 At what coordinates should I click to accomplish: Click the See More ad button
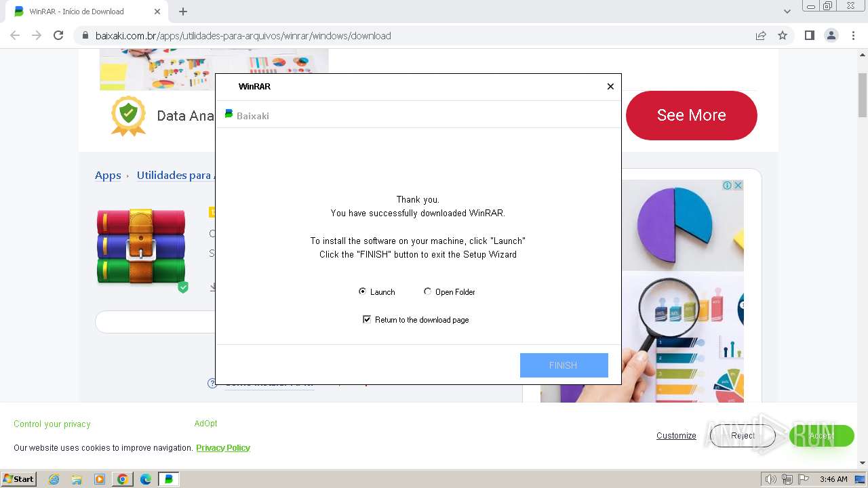[x=691, y=115]
